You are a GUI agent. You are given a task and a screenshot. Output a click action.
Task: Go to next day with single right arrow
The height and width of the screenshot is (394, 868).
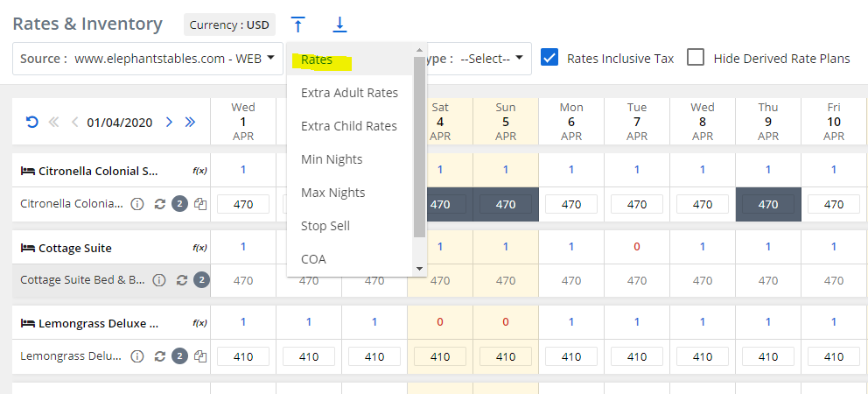(x=169, y=123)
